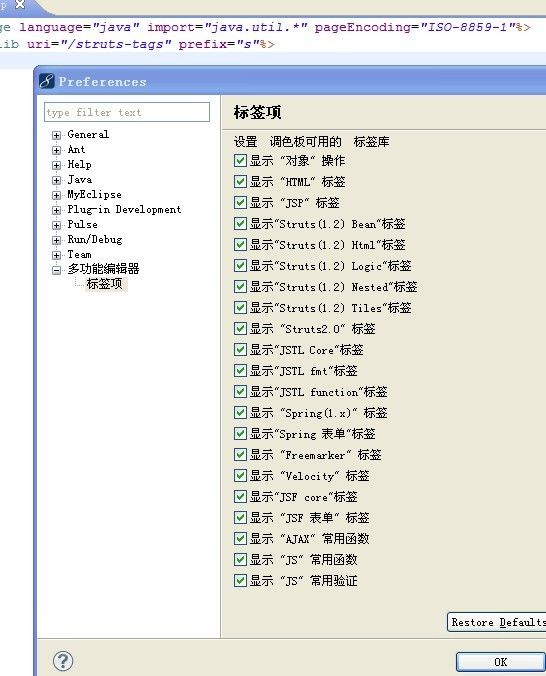Expand the Java tree node
The height and width of the screenshot is (676, 546).
tap(56, 180)
